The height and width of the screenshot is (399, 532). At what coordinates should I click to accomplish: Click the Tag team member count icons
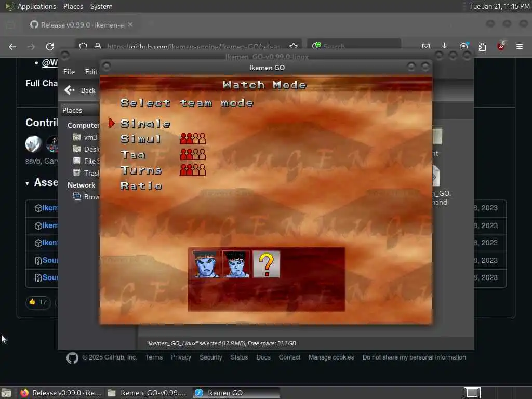click(192, 154)
